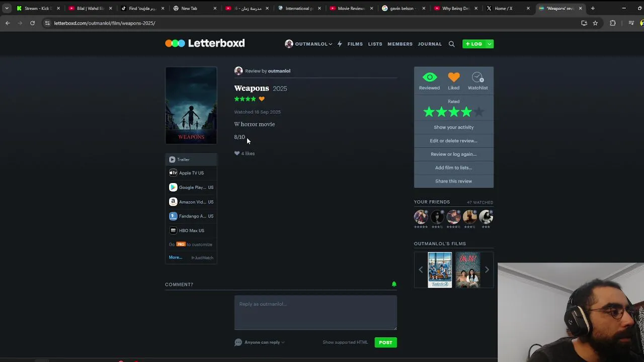Open the OUTMANLOL profile menu
The width and height of the screenshot is (644, 362).
click(308, 44)
